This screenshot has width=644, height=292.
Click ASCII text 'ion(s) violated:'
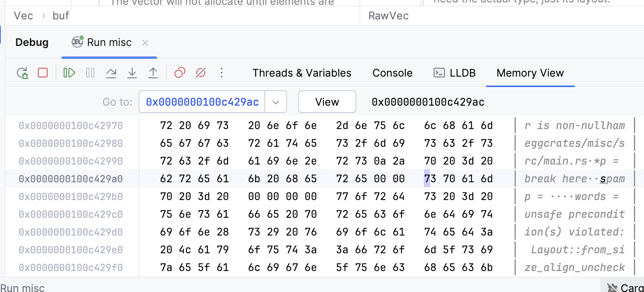[x=575, y=232]
